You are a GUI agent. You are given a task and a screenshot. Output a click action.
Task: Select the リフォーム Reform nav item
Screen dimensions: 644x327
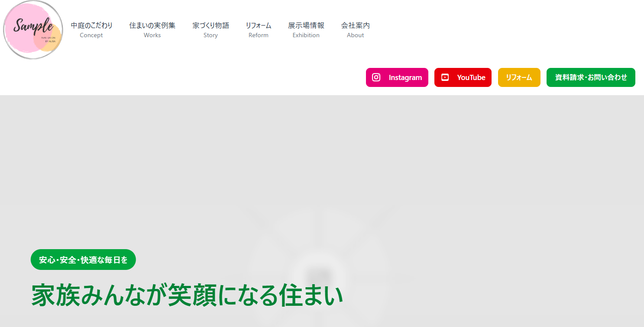point(258,30)
